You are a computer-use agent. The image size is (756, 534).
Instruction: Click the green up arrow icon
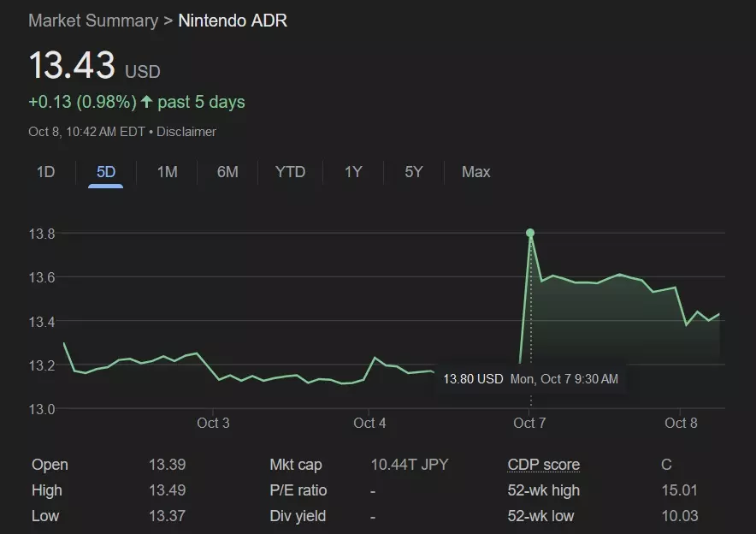point(147,102)
